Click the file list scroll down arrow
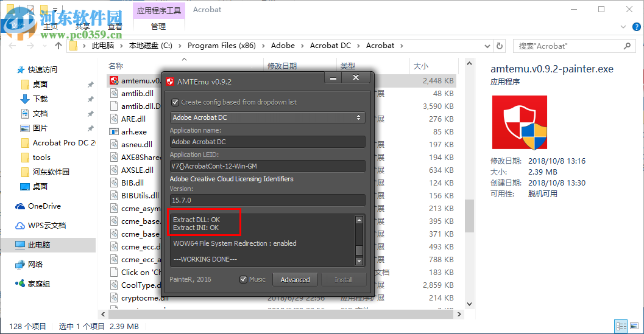The width and height of the screenshot is (644, 334). click(x=470, y=304)
